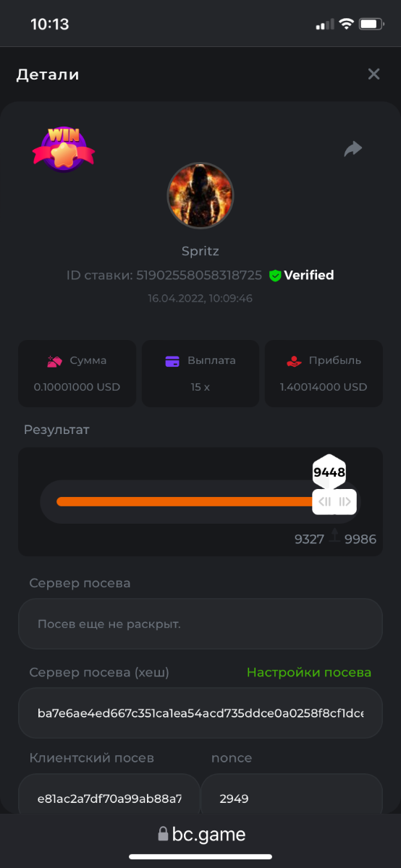The width and height of the screenshot is (401, 868).
Task: Tap the lock icon beside bc.game
Action: pos(163,835)
